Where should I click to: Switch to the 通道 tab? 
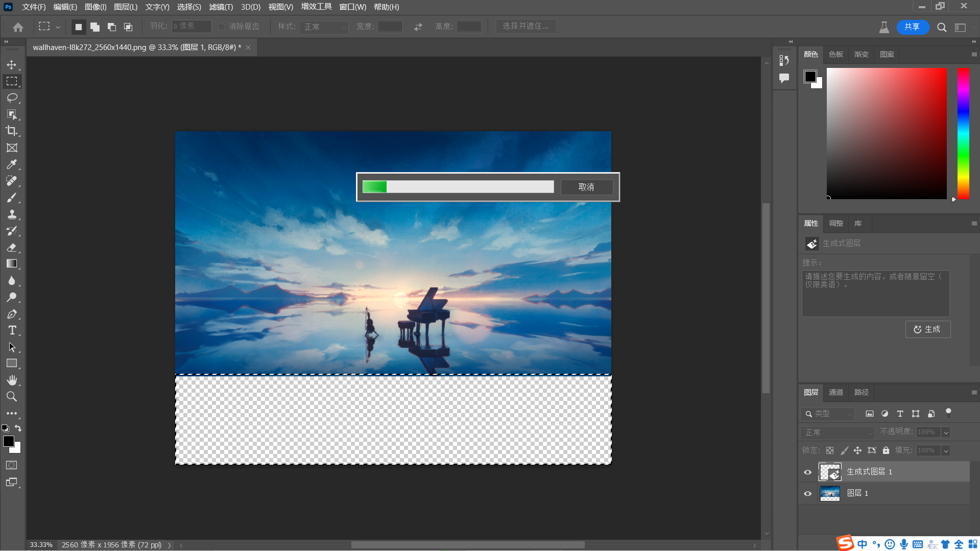click(836, 392)
